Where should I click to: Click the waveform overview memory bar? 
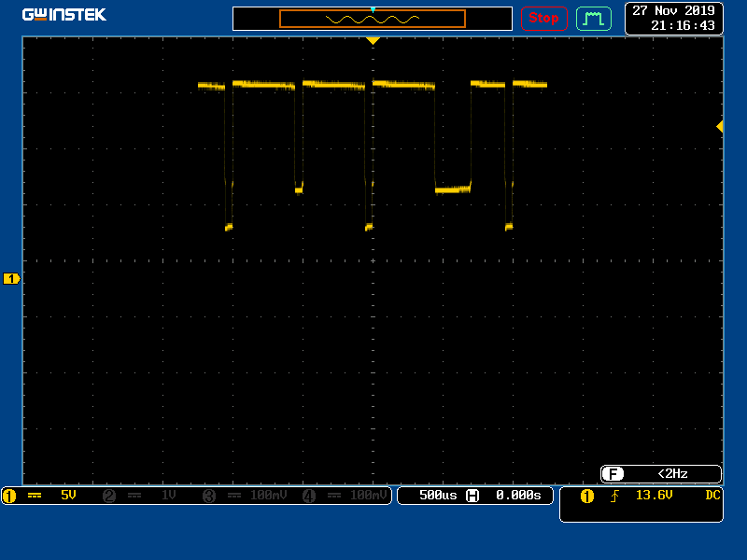click(x=372, y=19)
